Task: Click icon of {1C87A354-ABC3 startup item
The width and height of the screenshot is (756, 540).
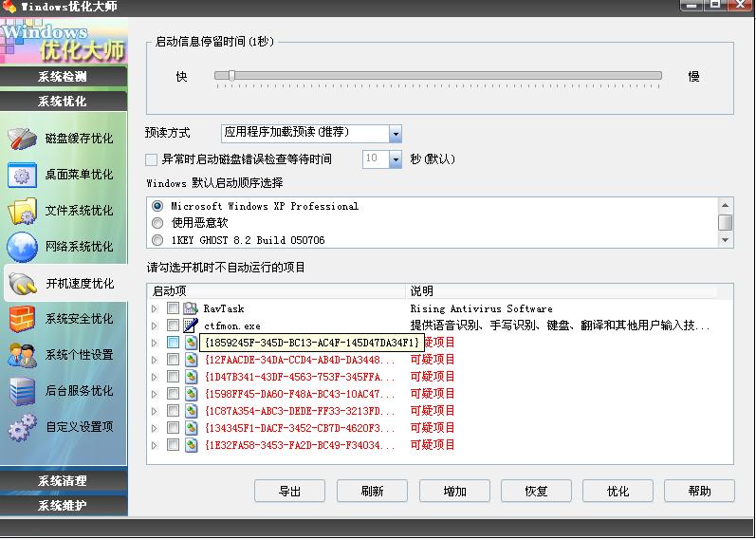Action: click(x=192, y=411)
